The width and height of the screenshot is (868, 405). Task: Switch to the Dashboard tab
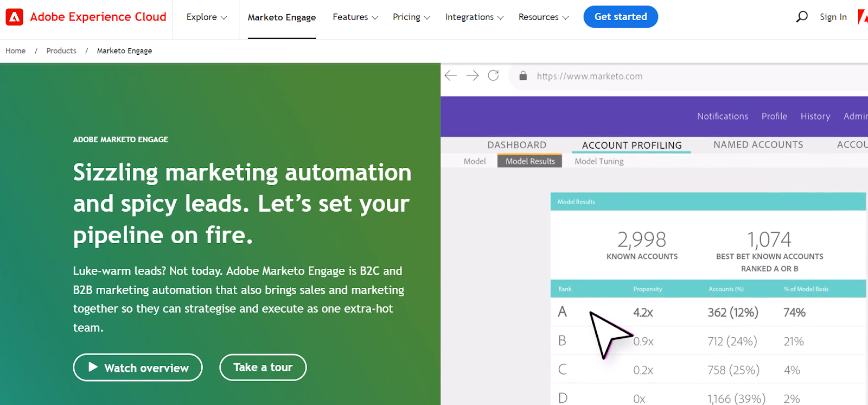tap(516, 144)
